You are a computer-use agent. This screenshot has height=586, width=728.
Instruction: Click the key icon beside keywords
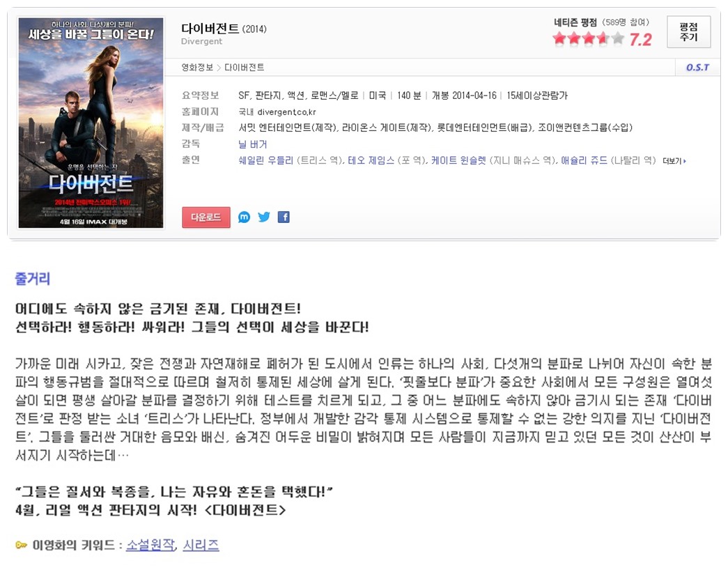(x=22, y=545)
